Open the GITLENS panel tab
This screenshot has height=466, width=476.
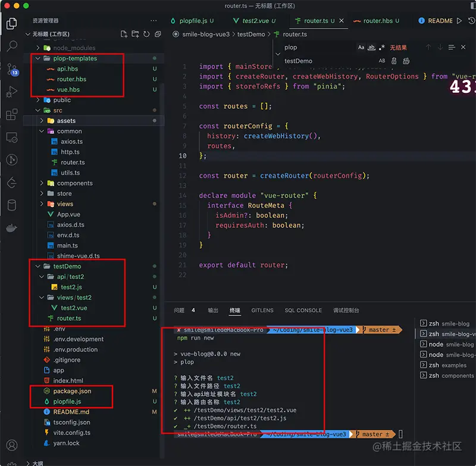click(x=262, y=309)
